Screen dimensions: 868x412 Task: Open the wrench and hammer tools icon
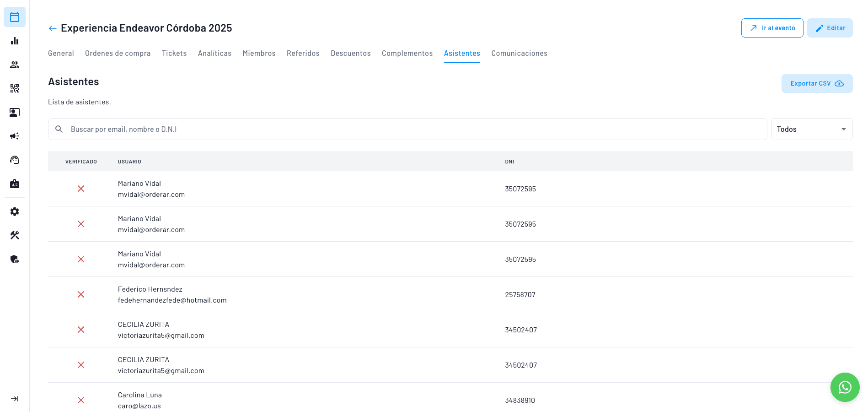tap(15, 235)
